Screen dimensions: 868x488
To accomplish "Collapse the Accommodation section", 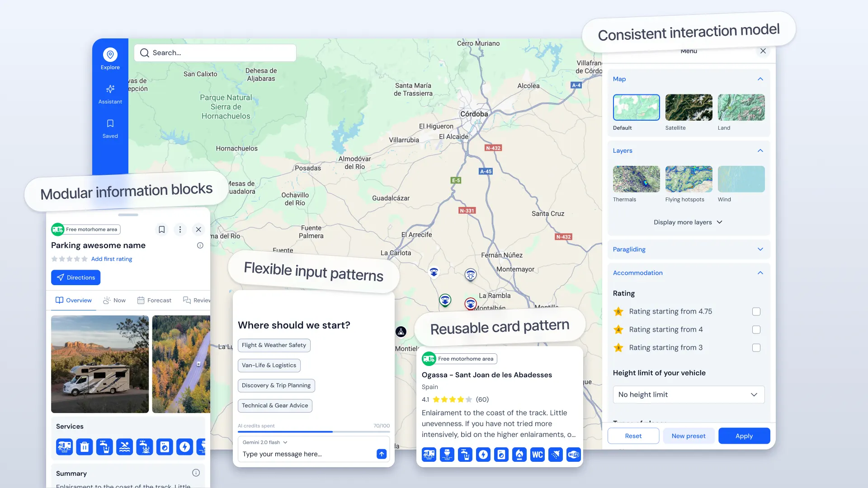I will (x=760, y=273).
